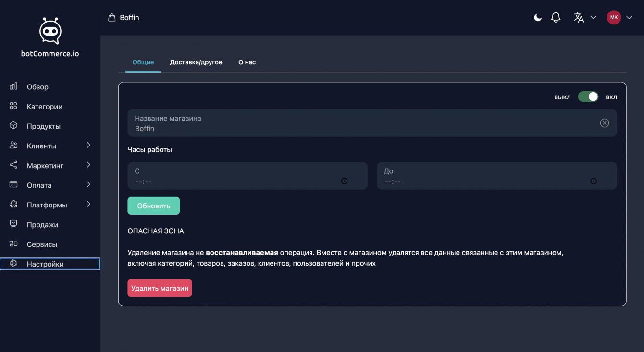Viewport: 644px width, 352px height.
Task: Click the Обзор bar chart icon
Action: coord(13,86)
